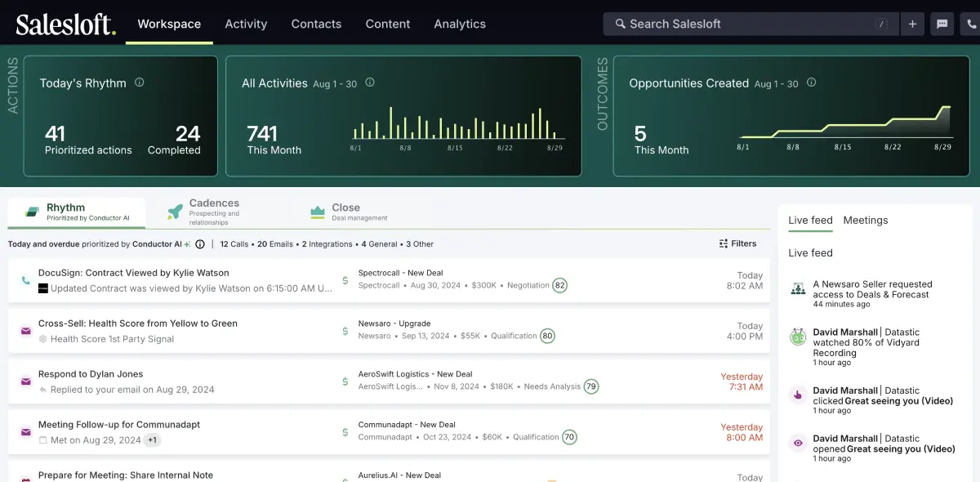Click the clicked-video pointer feed icon
980x482 pixels.
pyautogui.click(x=798, y=395)
